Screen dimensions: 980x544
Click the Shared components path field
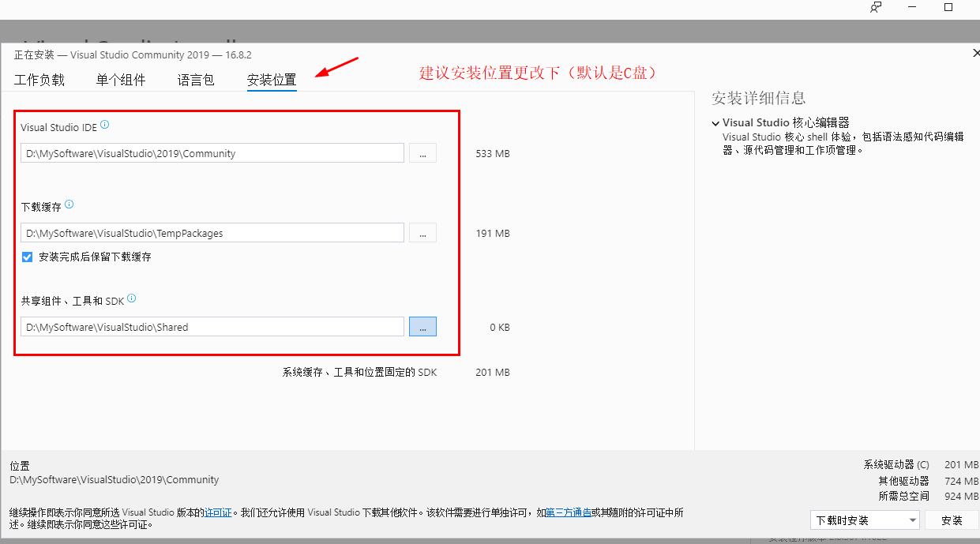pyautogui.click(x=212, y=327)
